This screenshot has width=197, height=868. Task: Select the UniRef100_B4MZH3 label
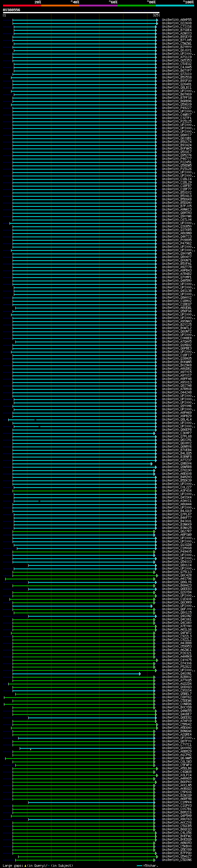(x=176, y=477)
